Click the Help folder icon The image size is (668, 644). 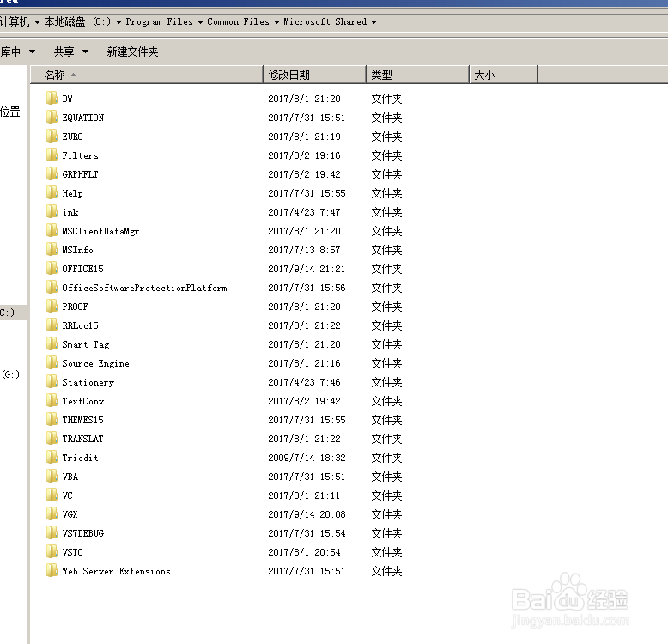click(x=52, y=193)
